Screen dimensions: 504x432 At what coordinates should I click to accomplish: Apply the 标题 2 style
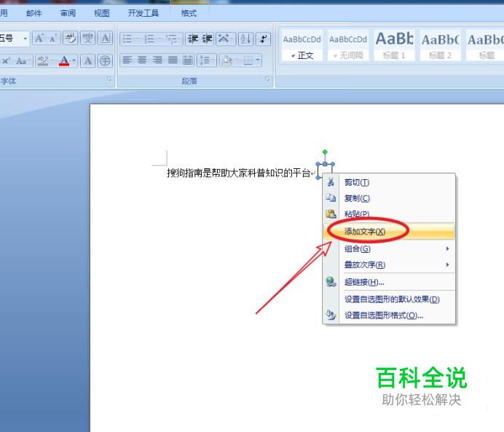441,45
